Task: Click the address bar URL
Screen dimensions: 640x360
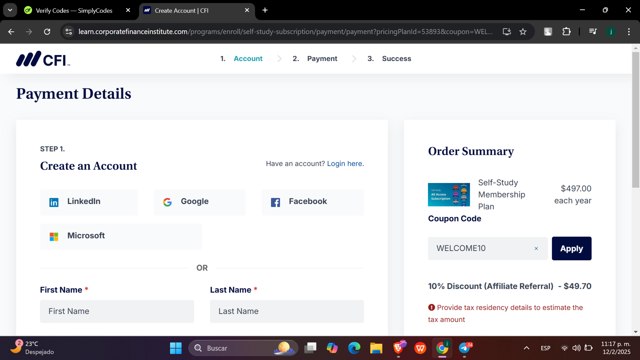Action: pos(285,31)
